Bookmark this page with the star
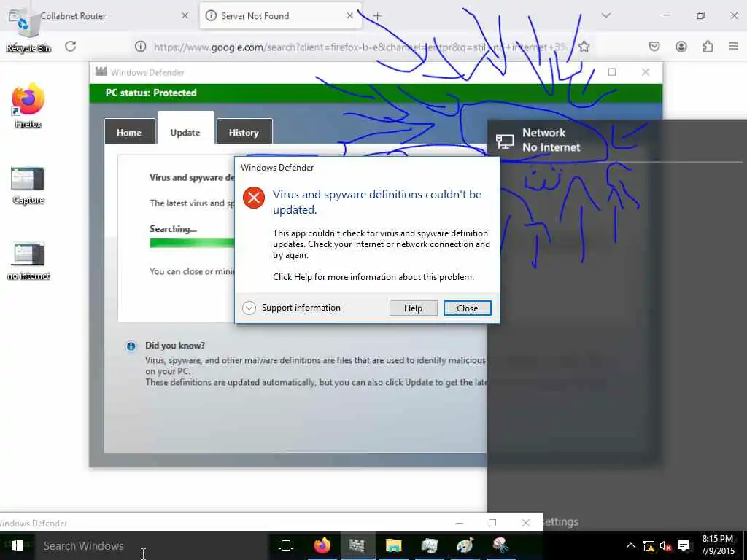 click(584, 46)
